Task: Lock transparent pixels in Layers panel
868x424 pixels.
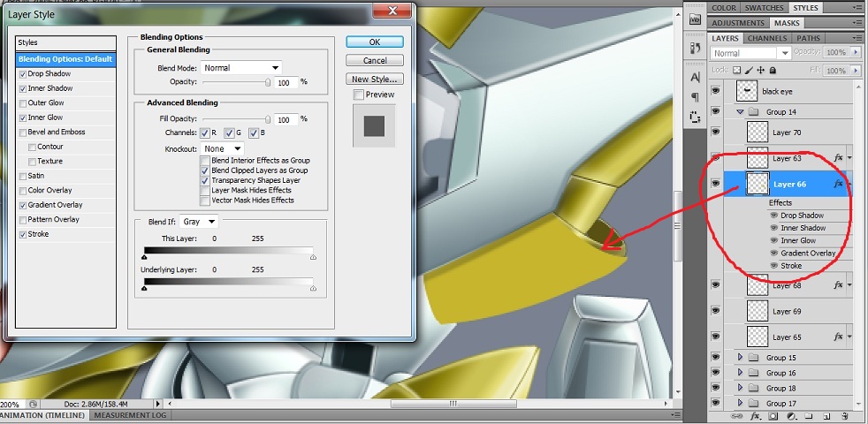Action: point(737,71)
